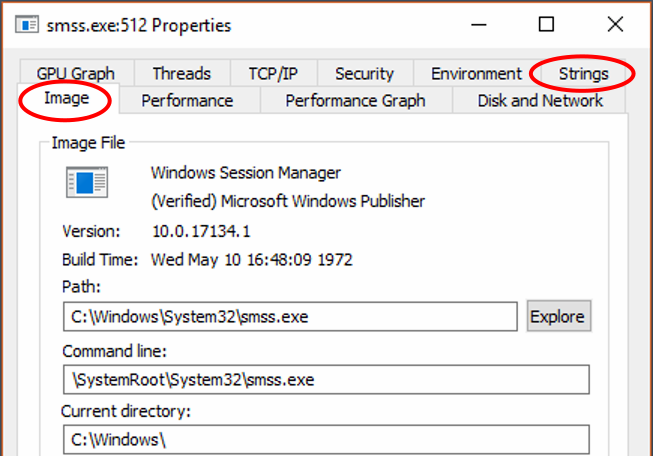Show the Environment tab
The height and width of the screenshot is (456, 653).
tap(476, 73)
